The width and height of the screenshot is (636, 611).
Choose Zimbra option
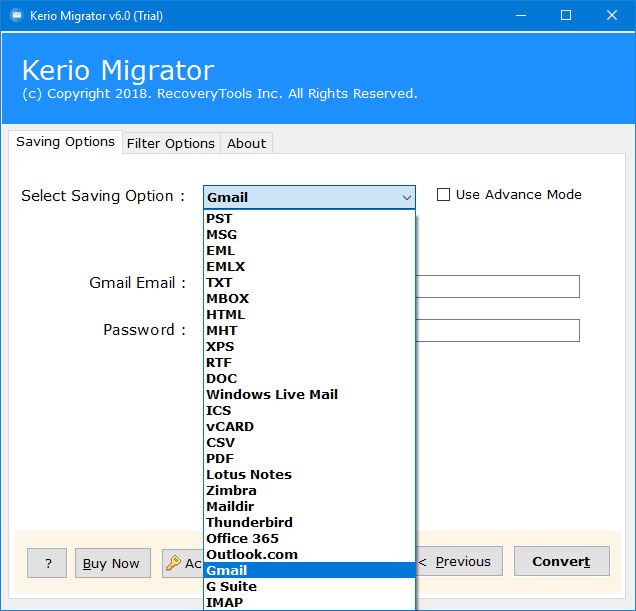tap(309, 491)
